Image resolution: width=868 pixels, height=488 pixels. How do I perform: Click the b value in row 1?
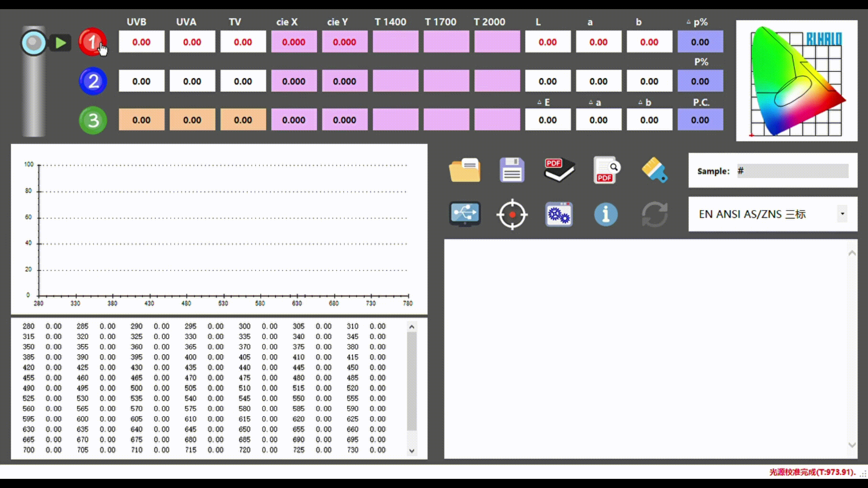tap(650, 42)
